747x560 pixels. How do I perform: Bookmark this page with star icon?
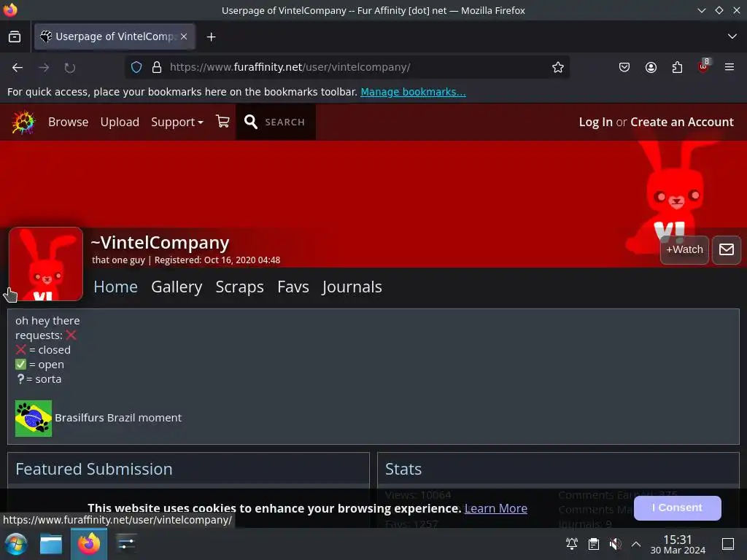click(558, 67)
